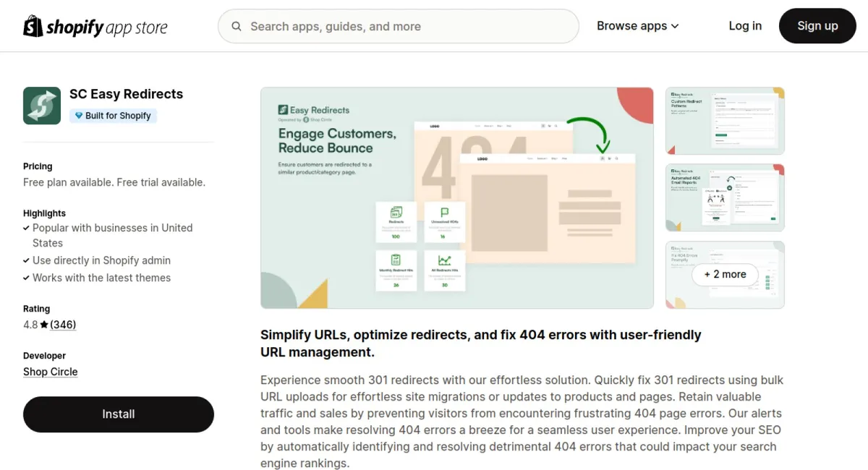
Task: Open the Shopify app store home logo
Action: (95, 27)
